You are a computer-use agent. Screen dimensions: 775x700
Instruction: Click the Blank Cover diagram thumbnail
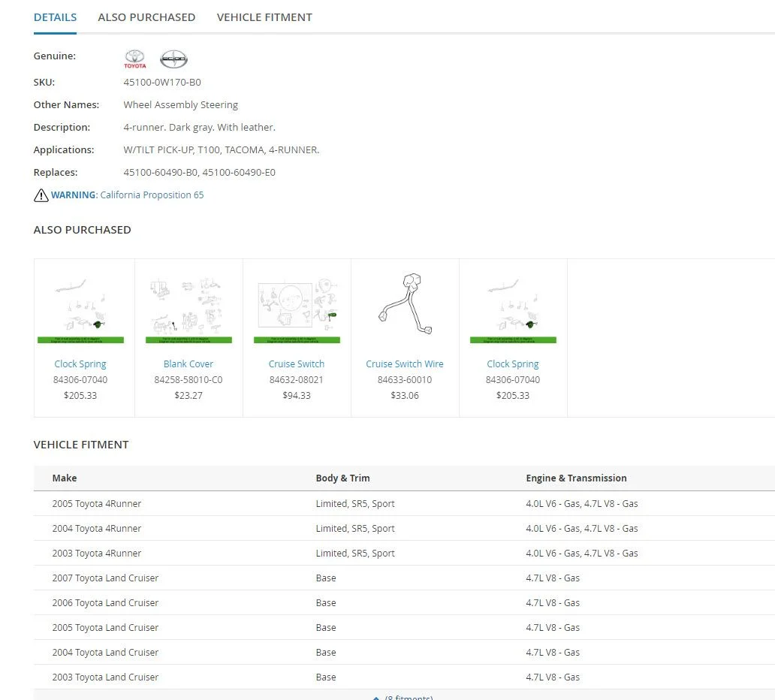pyautogui.click(x=188, y=310)
